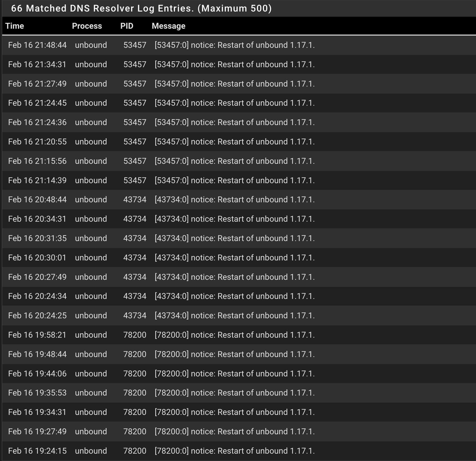Click the restart notice message at 20:27:49
This screenshot has height=461, width=476.
click(x=235, y=277)
